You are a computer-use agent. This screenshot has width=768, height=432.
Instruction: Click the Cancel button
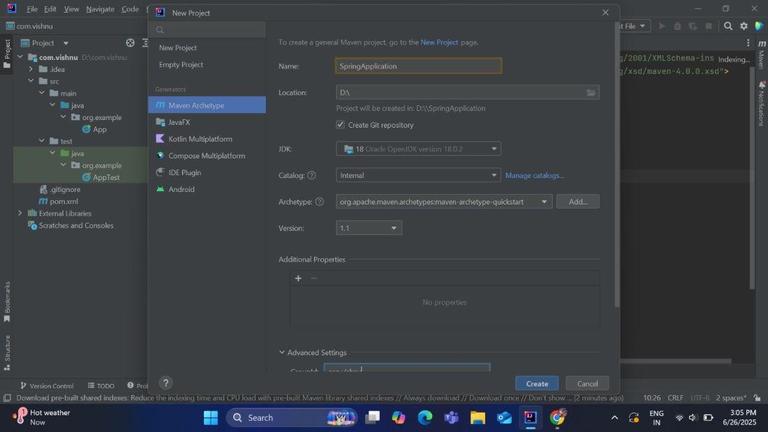click(x=587, y=384)
